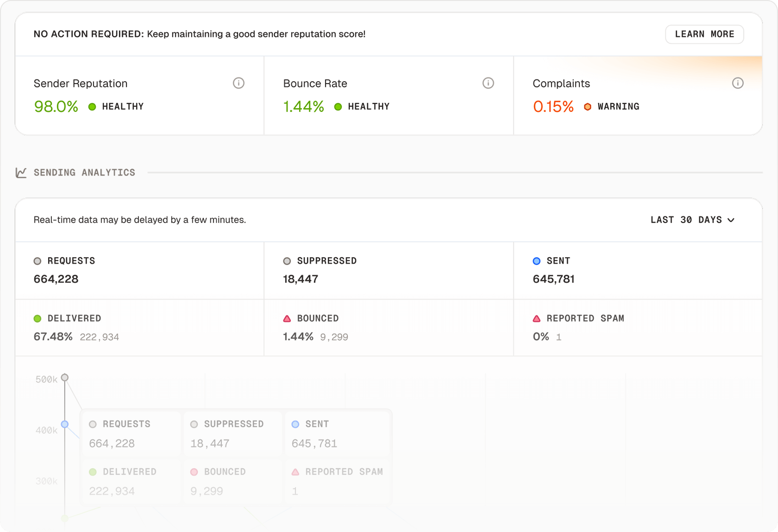
Task: Click the red Reported Spam triangle icon
Action: 536,318
